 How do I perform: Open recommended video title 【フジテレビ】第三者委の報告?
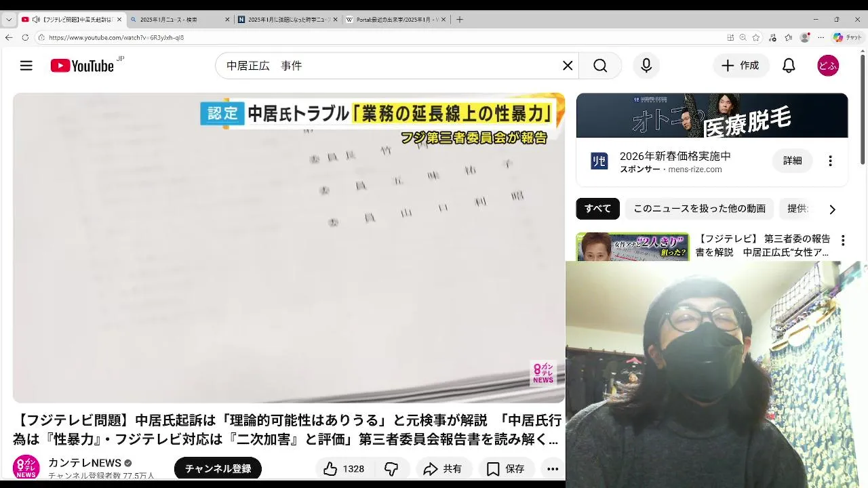[x=763, y=245]
